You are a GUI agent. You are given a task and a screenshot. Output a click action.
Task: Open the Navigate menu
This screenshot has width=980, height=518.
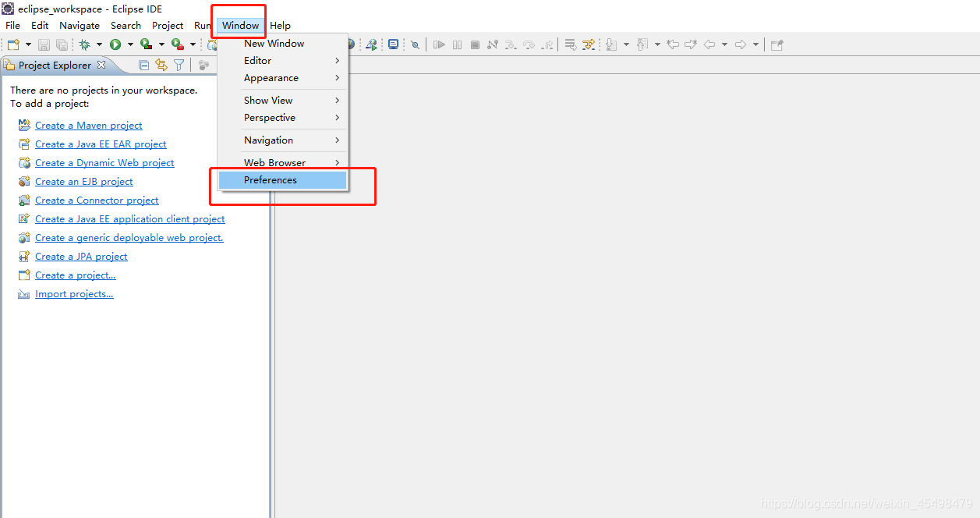80,26
